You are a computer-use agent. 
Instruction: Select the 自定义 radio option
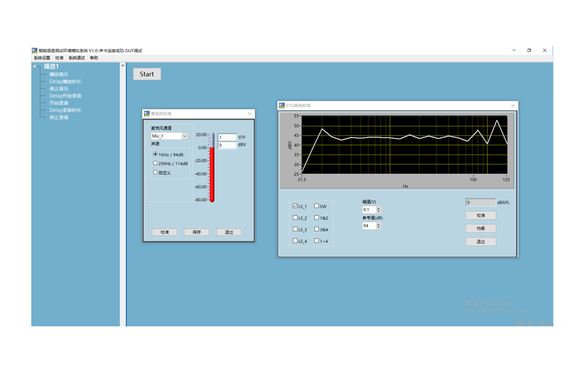coord(156,172)
